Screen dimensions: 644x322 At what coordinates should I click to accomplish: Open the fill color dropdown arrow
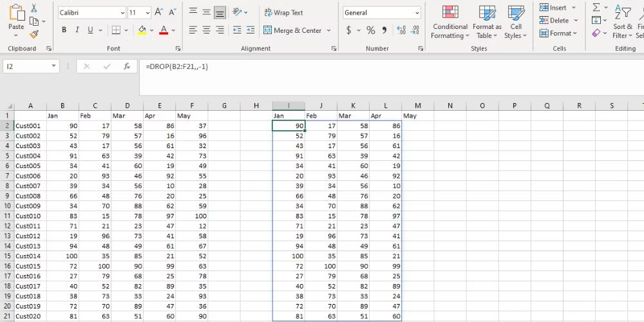click(x=151, y=30)
